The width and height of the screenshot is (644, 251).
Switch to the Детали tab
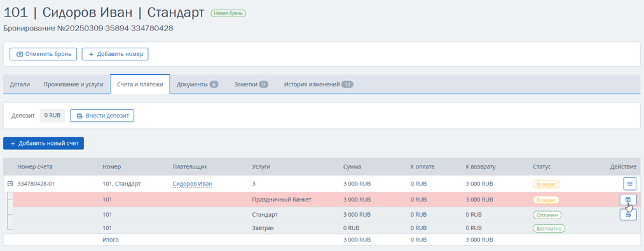coord(20,85)
